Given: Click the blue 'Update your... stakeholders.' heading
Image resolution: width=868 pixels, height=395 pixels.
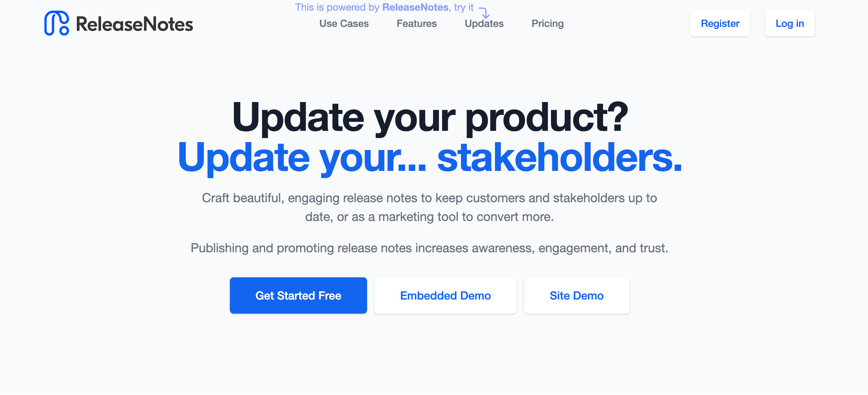Looking at the screenshot, I should (x=430, y=158).
